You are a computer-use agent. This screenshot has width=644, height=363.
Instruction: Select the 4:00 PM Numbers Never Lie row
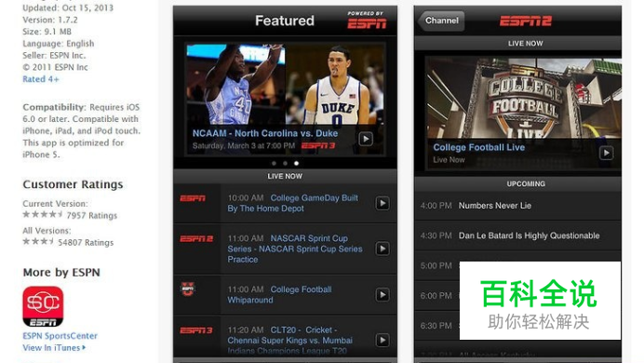pyautogui.click(x=517, y=206)
